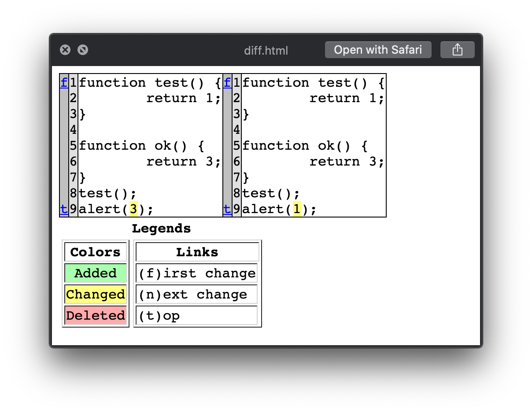Follow the left pane 'f' first-change link
The image size is (532, 413).
(64, 83)
